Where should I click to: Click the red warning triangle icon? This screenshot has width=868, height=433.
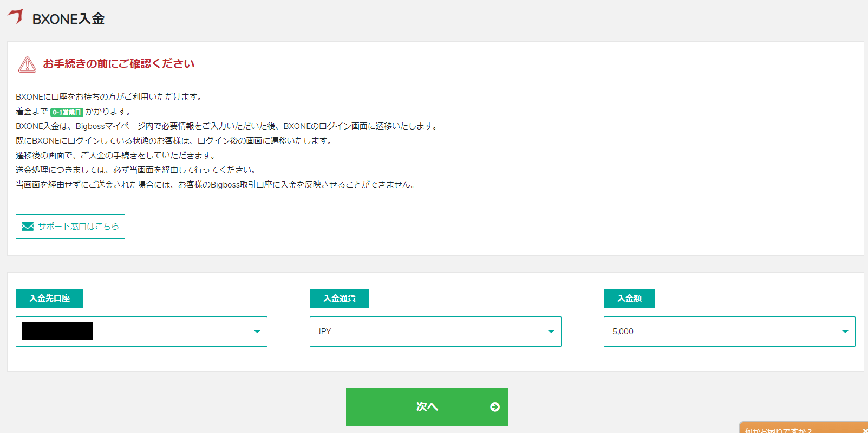[27, 64]
